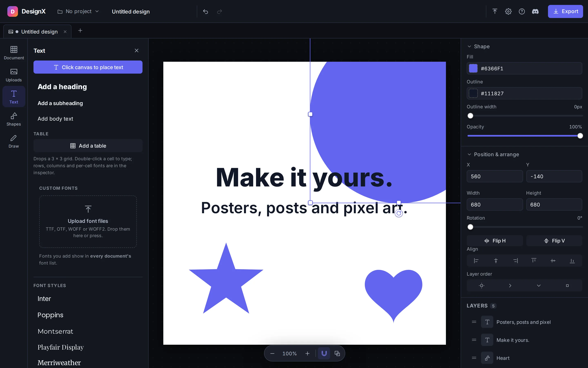Open the help question mark icon
Screen dimensions: 588x368
click(522, 11)
